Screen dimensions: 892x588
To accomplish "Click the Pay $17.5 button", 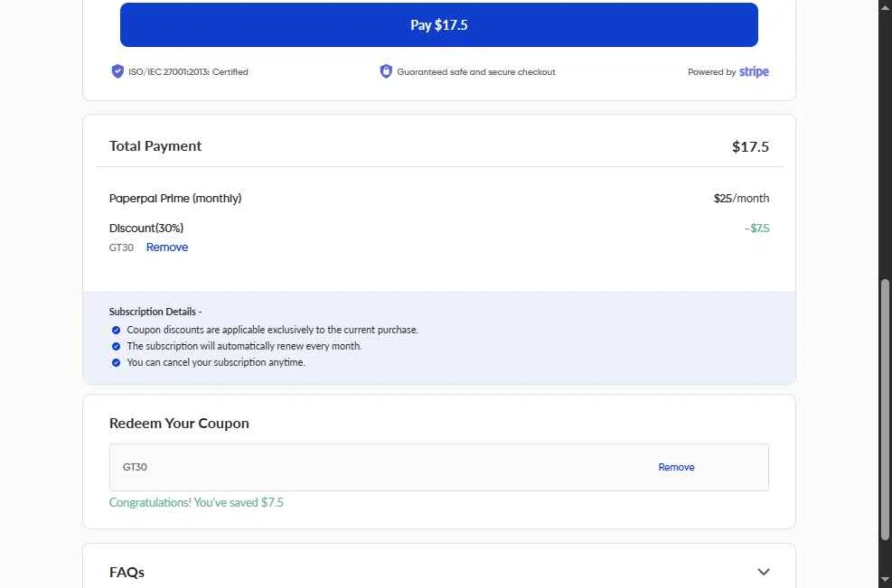I will pyautogui.click(x=438, y=25).
